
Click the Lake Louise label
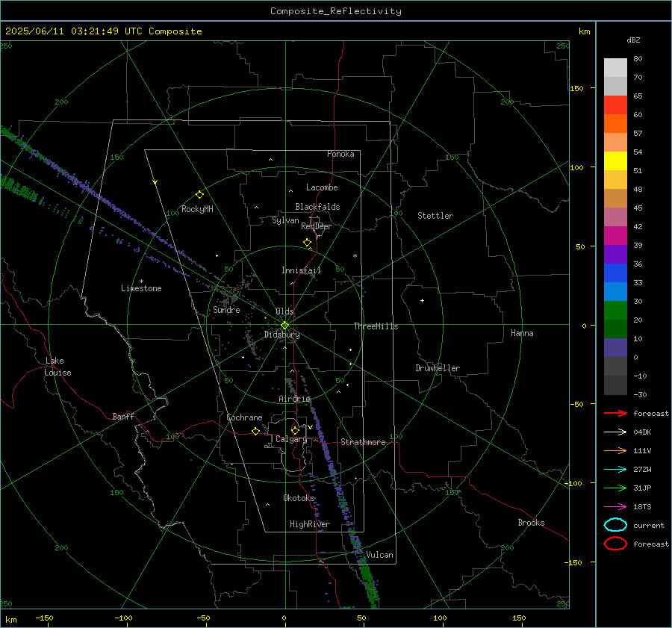coord(57,367)
